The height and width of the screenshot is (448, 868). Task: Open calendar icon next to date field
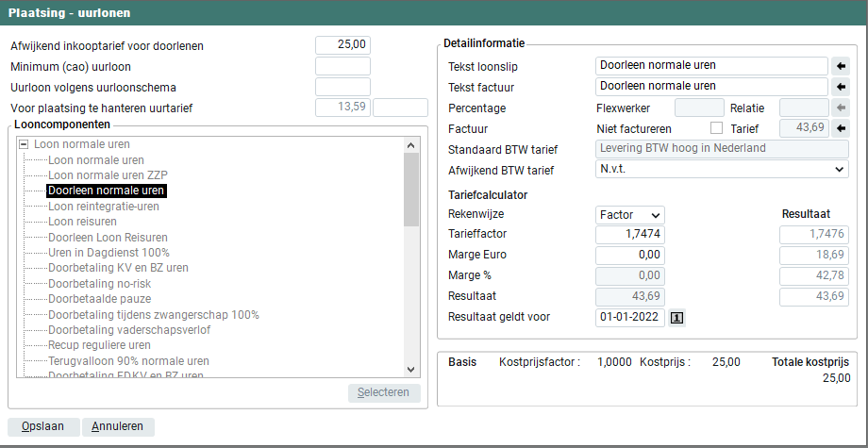tap(676, 317)
